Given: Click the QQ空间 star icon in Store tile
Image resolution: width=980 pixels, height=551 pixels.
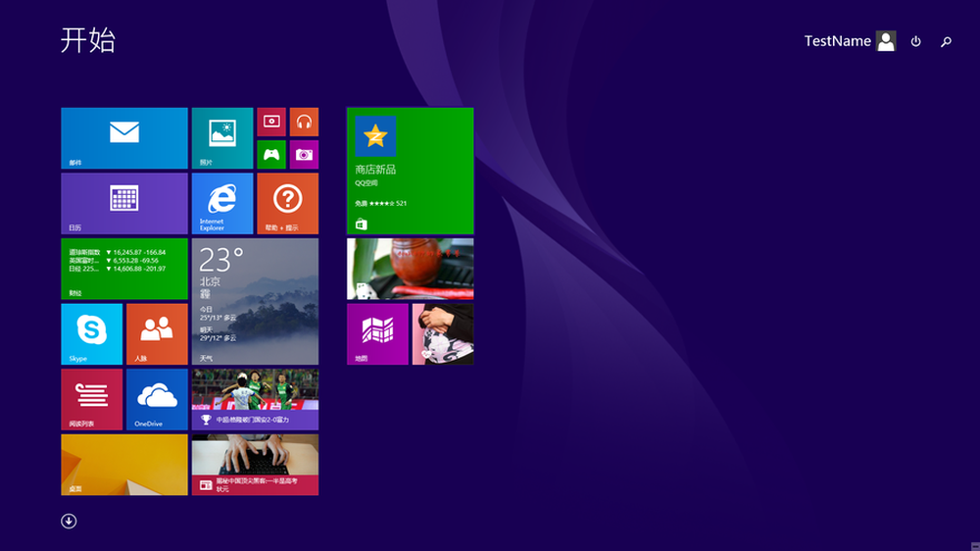Looking at the screenshot, I should [375, 135].
